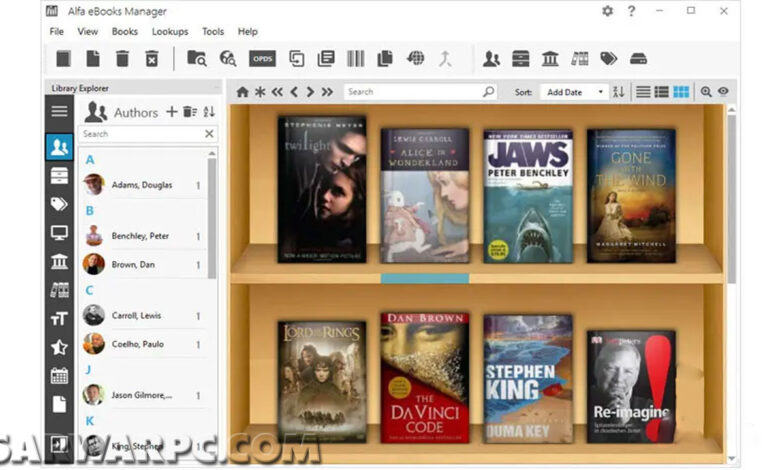Go to previous page with left arrow
The height and width of the screenshot is (470, 780).
[294, 92]
